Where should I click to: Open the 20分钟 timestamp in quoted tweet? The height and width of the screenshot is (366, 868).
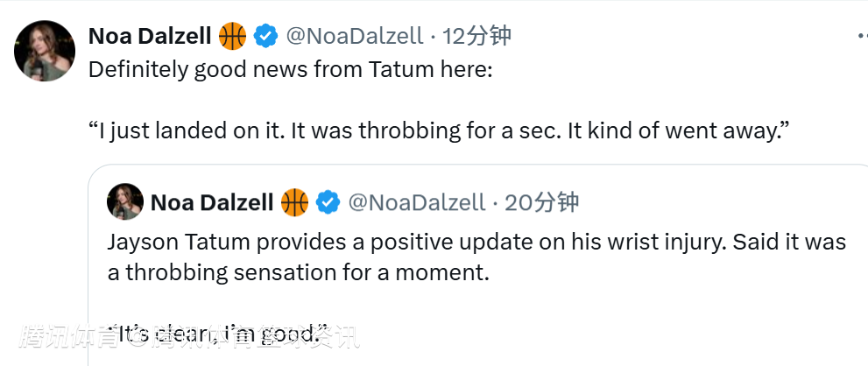[x=542, y=202]
